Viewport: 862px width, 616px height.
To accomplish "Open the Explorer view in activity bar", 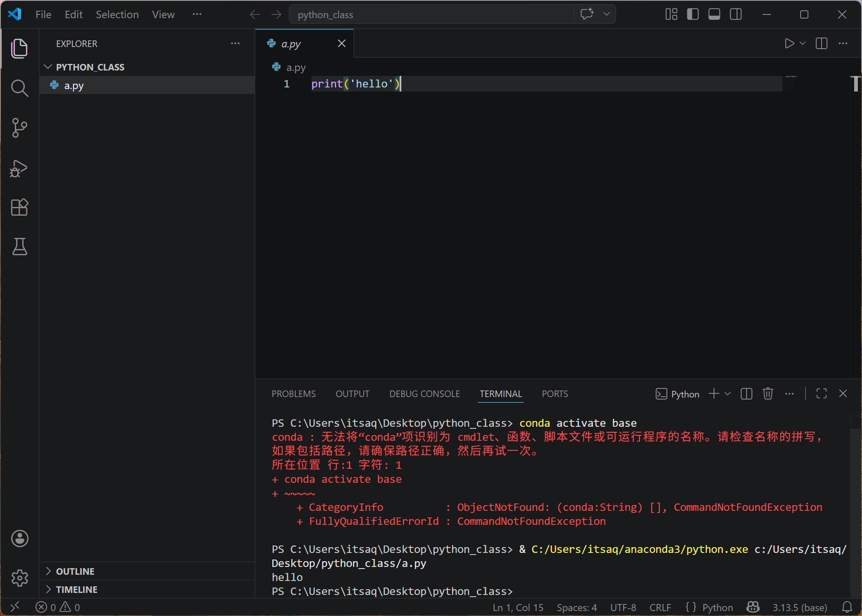I will [19, 49].
